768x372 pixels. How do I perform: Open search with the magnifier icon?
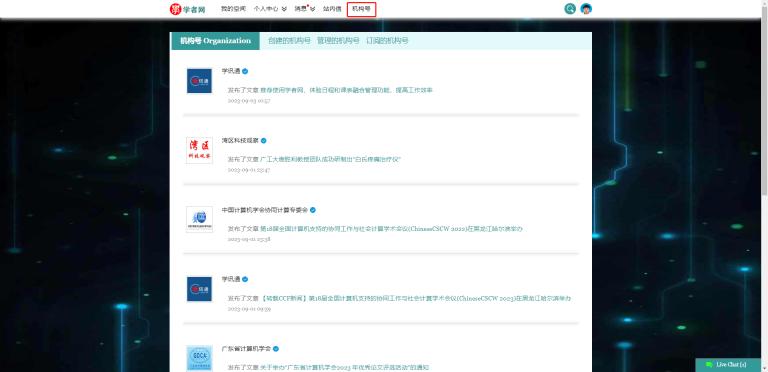(x=570, y=9)
